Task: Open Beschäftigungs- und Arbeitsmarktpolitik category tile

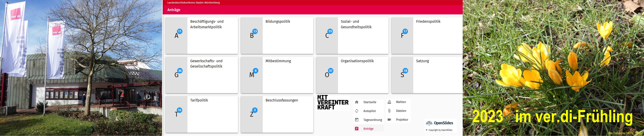Action: pyautogui.click(x=202, y=35)
